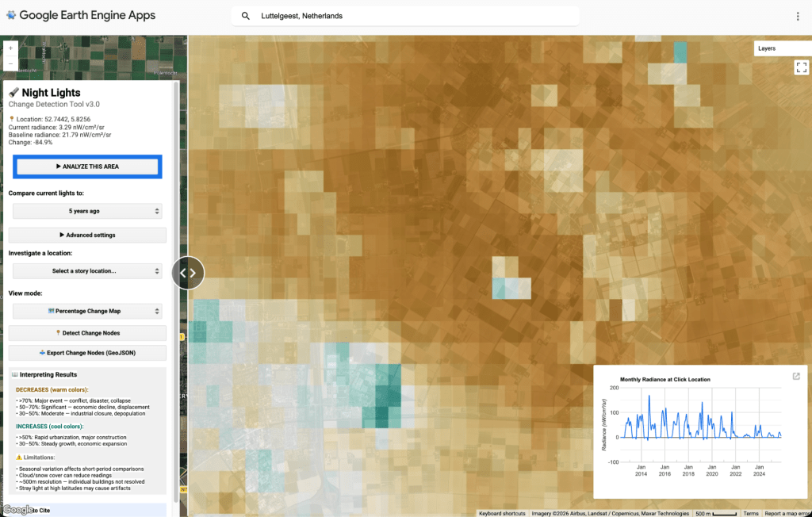Open the three-dot options menu
Screen dimensions: 812x517
[798, 16]
